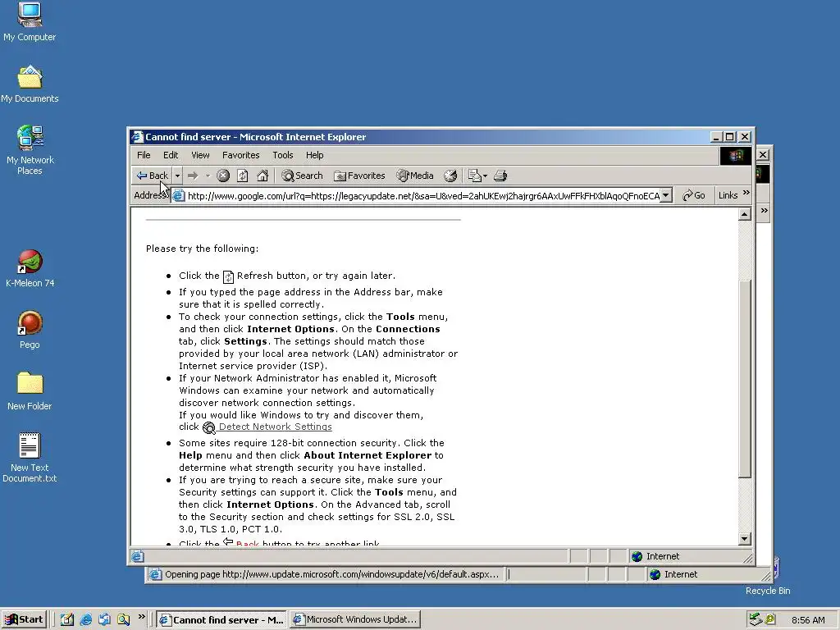The height and width of the screenshot is (630, 840).
Task: Click the Print toolbar icon
Action: click(500, 176)
